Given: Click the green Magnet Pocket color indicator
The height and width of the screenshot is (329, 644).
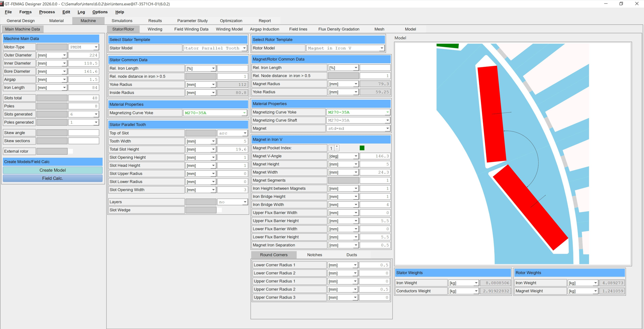Looking at the screenshot, I should click(x=362, y=148).
